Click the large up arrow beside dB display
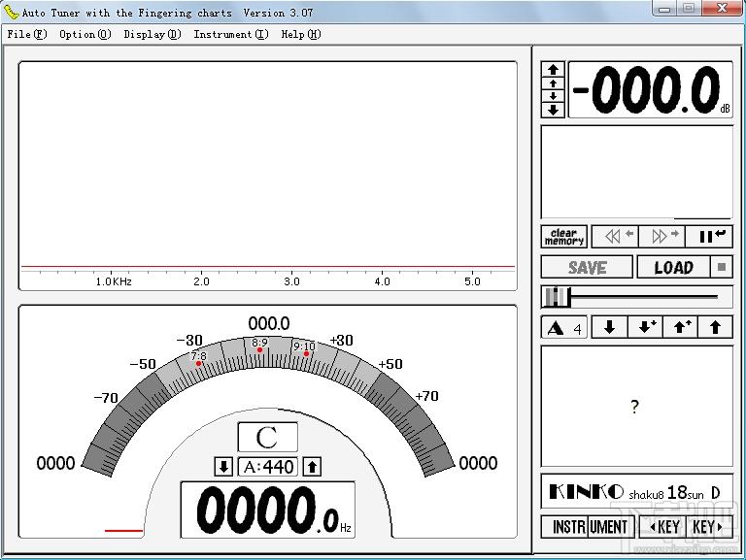This screenshot has height=560, width=746. (553, 70)
